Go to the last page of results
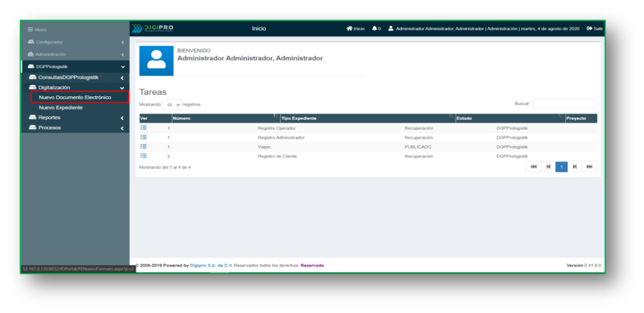The width and height of the screenshot is (644, 313). pyautogui.click(x=589, y=167)
